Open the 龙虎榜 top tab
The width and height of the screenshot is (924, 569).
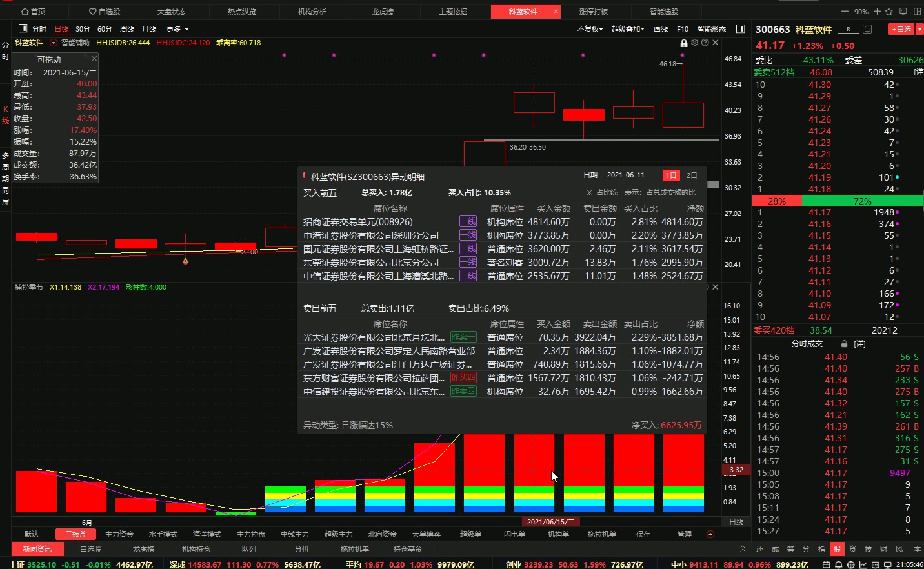383,12
